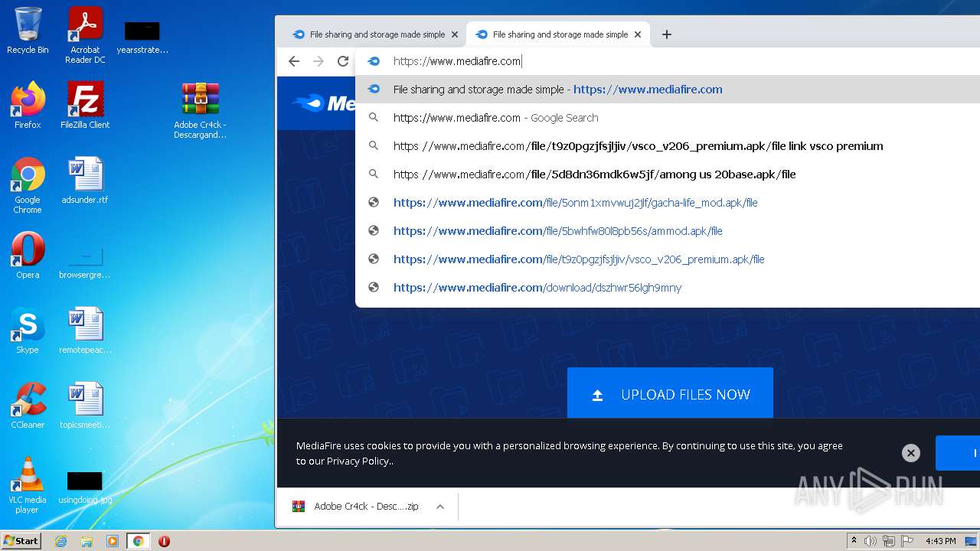Click the UPLOAD FILES NOW button
Viewport: 980px width, 551px height.
670,394
